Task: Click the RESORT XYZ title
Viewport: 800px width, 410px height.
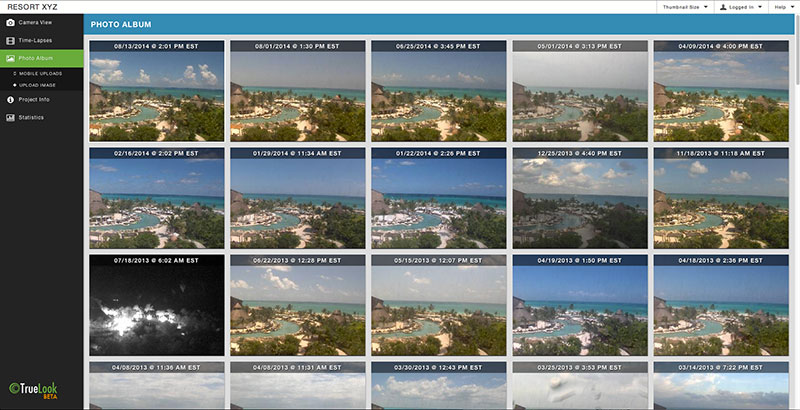Action: point(32,7)
